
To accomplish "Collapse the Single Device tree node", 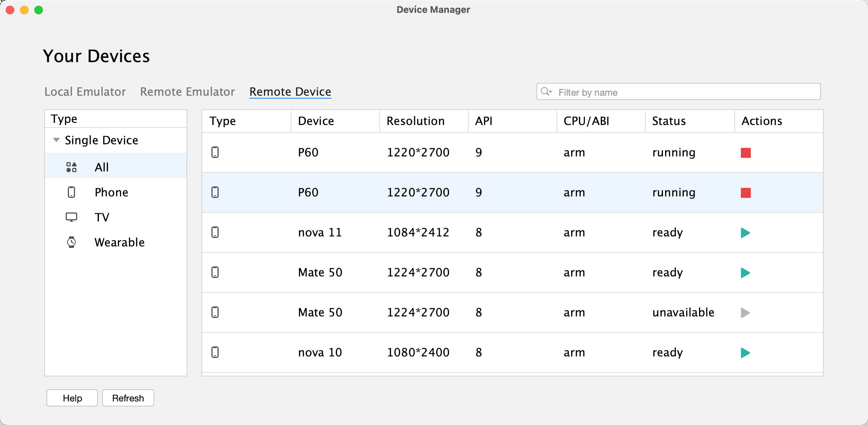I will tap(56, 140).
